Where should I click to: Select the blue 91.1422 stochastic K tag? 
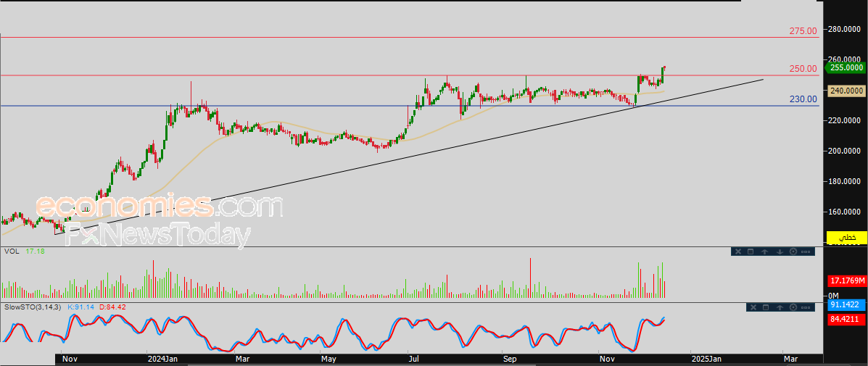[846, 305]
